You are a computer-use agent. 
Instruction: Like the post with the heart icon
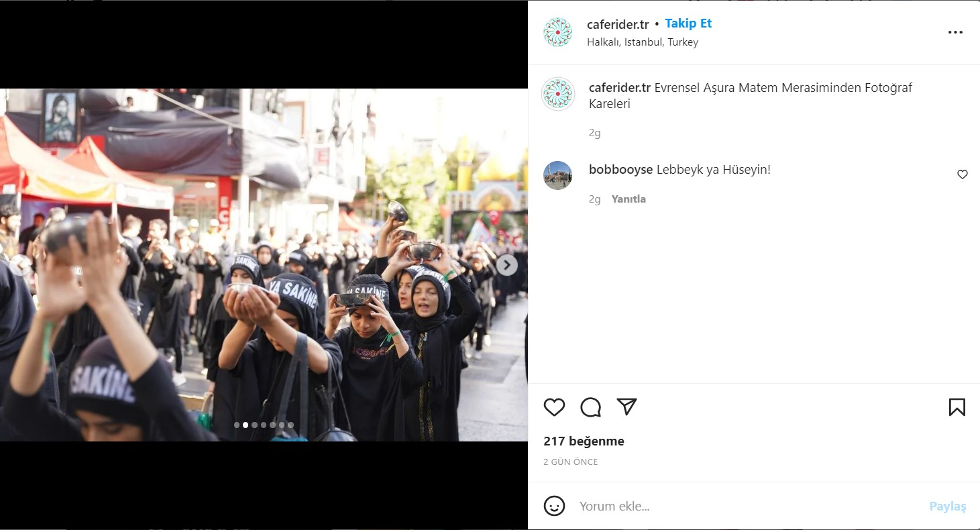pyautogui.click(x=554, y=407)
